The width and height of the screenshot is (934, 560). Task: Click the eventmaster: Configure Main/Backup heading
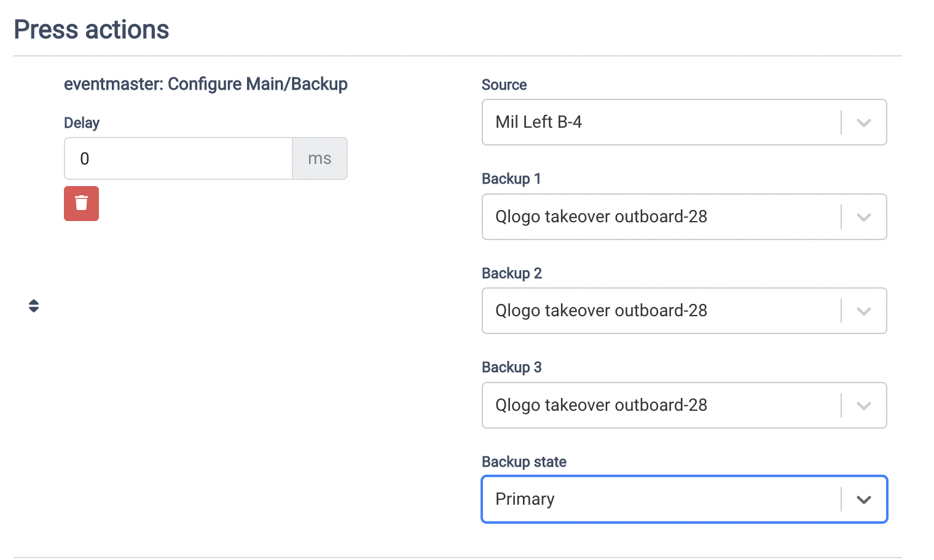pos(206,84)
